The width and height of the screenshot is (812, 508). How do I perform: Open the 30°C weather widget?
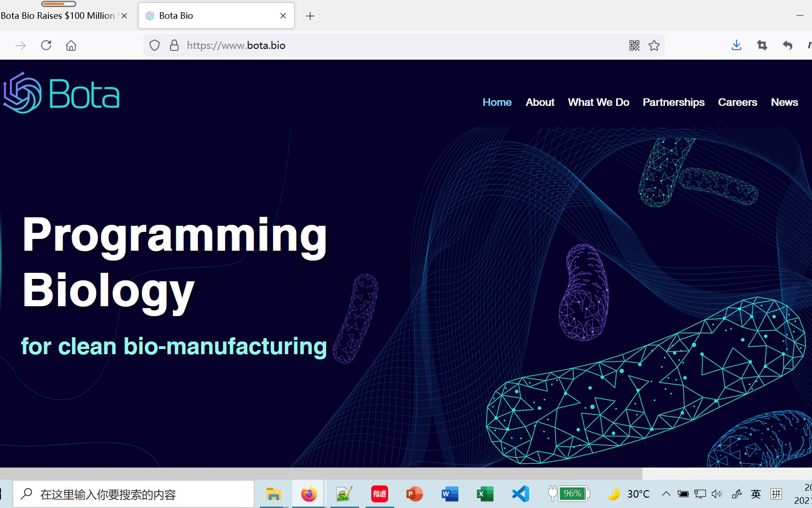(x=628, y=494)
